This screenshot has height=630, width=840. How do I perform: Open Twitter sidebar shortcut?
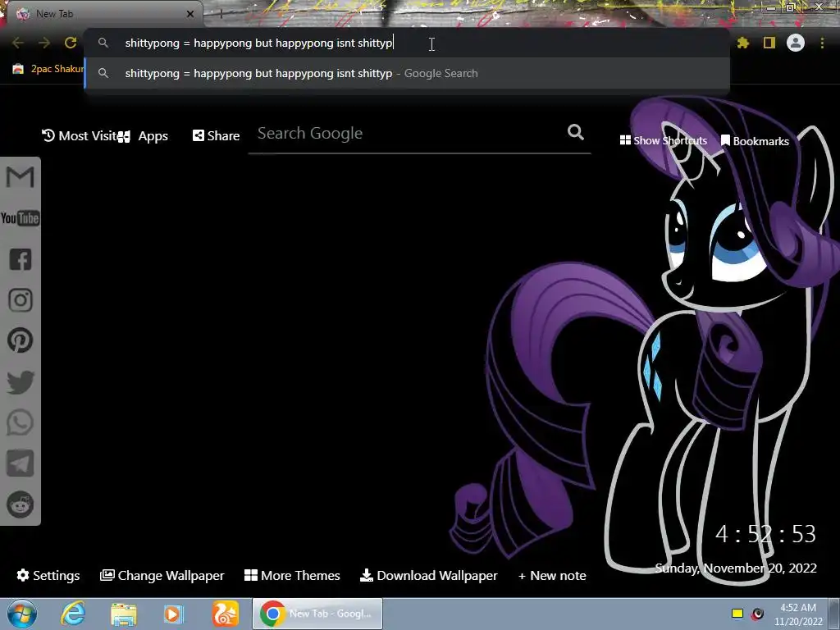pyautogui.click(x=21, y=382)
